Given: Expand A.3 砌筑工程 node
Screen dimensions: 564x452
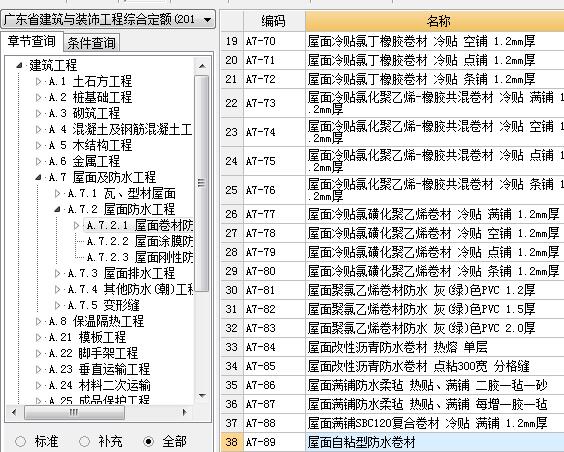Looking at the screenshot, I should pyautogui.click(x=38, y=113).
